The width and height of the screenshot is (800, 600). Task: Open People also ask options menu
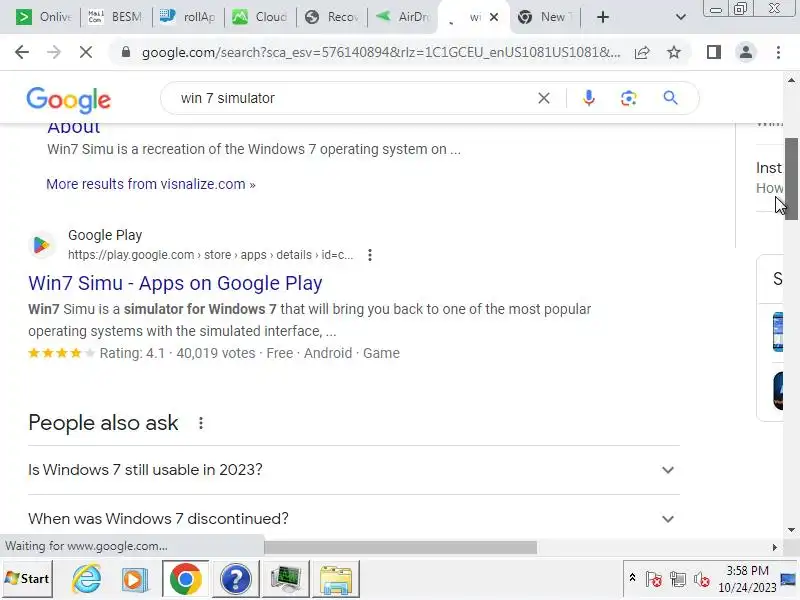tap(201, 423)
